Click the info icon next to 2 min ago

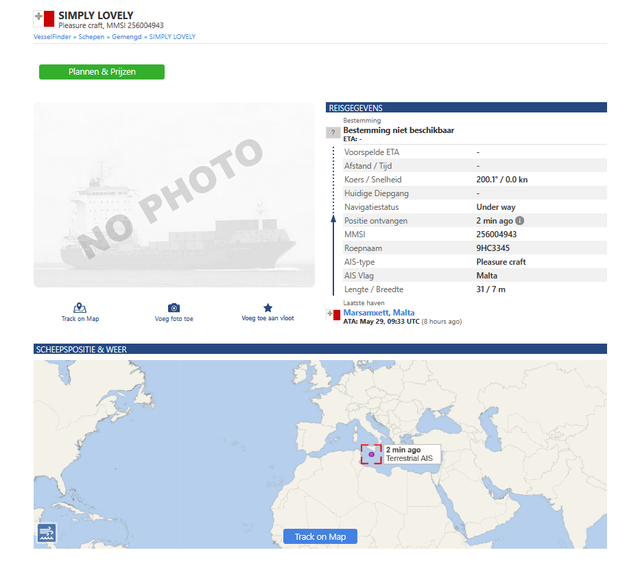point(520,220)
